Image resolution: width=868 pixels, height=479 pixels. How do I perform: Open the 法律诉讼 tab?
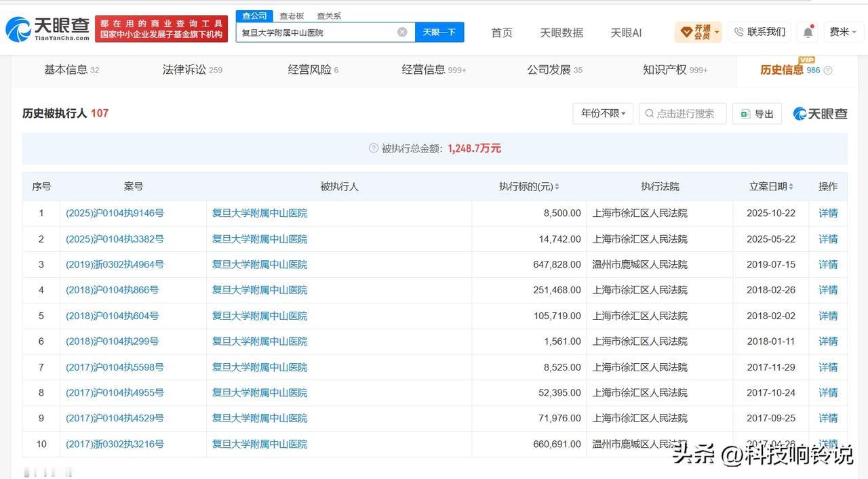click(x=192, y=69)
